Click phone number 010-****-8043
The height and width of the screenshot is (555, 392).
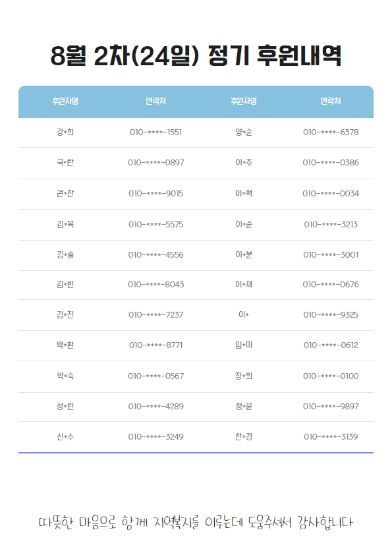(x=155, y=285)
